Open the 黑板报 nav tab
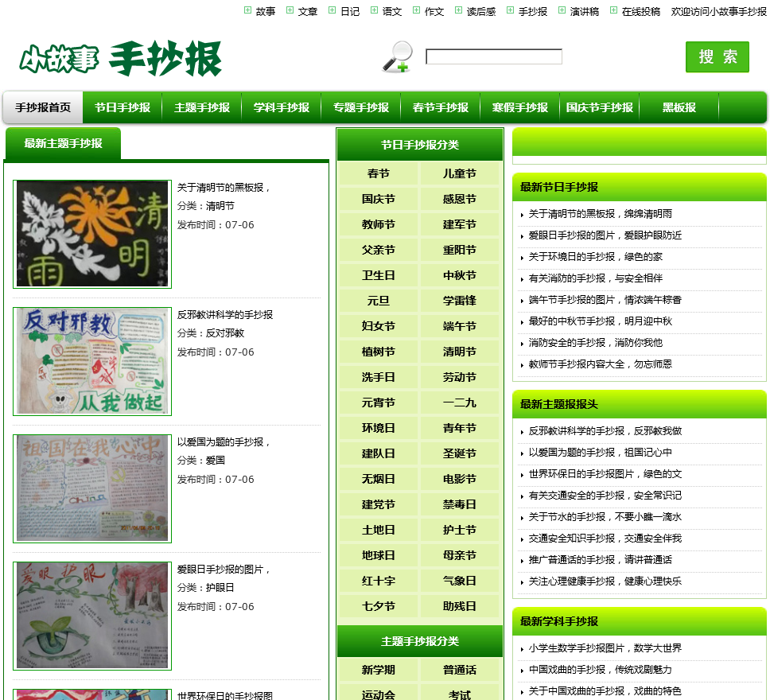Screen dimensions: 770x700 (x=679, y=107)
